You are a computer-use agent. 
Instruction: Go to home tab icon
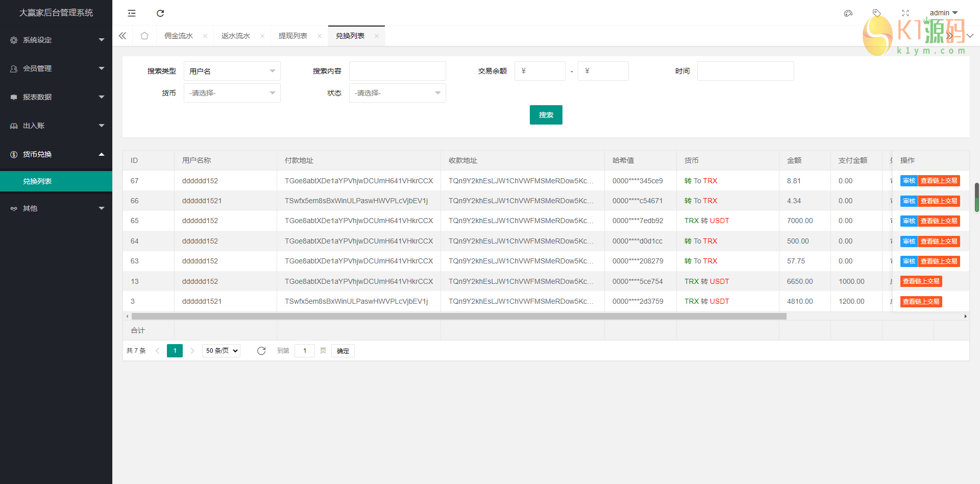[x=144, y=36]
